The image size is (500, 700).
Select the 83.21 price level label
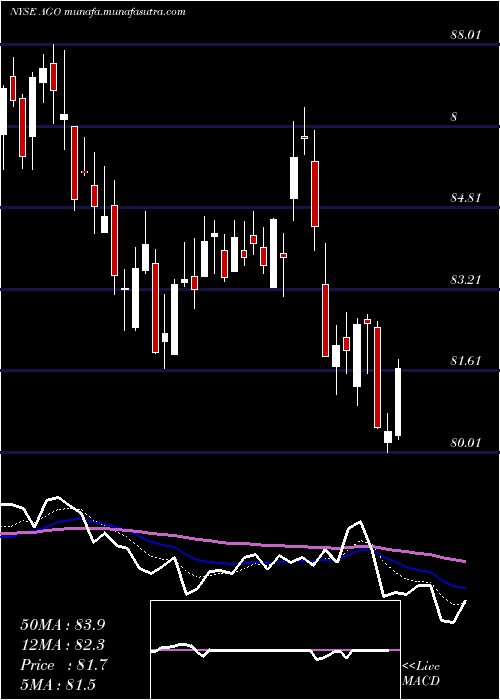(466, 280)
